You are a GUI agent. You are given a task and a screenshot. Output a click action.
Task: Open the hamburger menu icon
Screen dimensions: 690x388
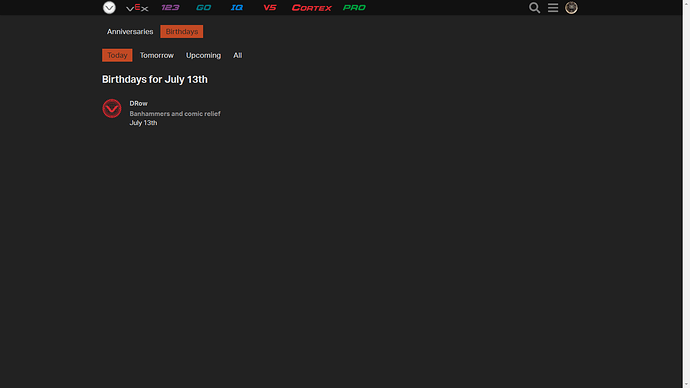tap(553, 7)
